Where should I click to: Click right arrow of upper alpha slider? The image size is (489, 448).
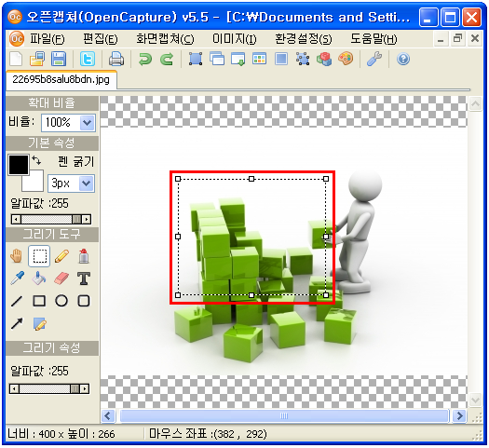[x=87, y=219]
